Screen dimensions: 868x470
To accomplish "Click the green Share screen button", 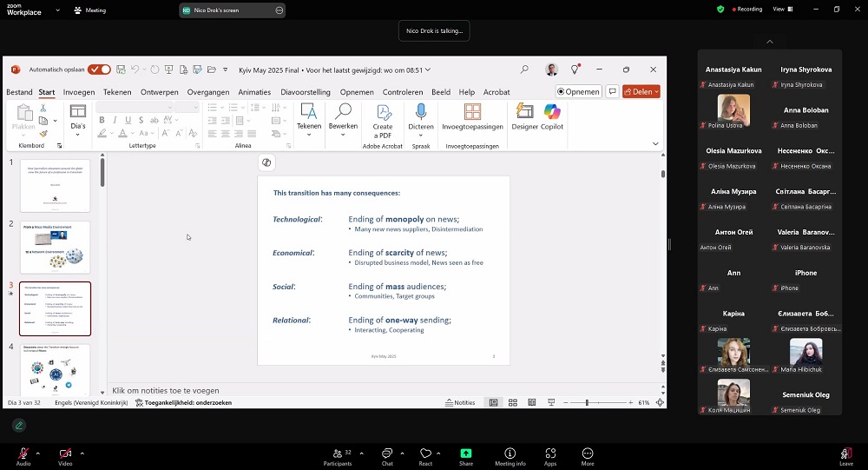I will click(466, 457).
